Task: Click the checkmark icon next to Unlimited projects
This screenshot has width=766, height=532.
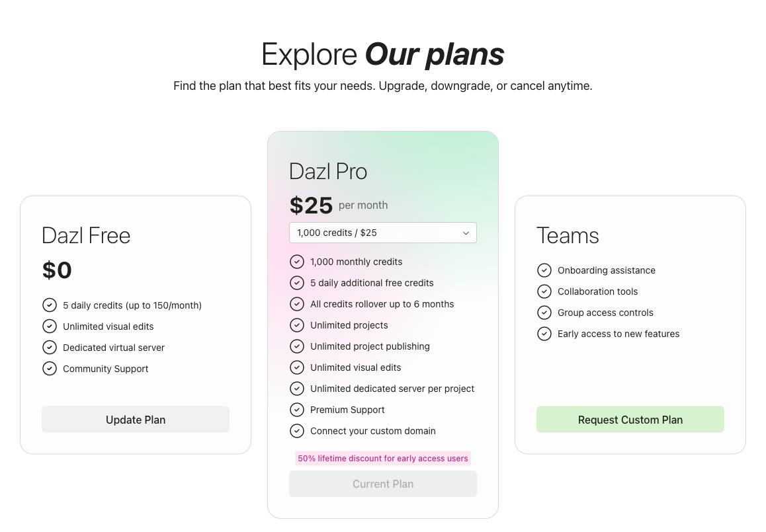Action: click(x=297, y=325)
